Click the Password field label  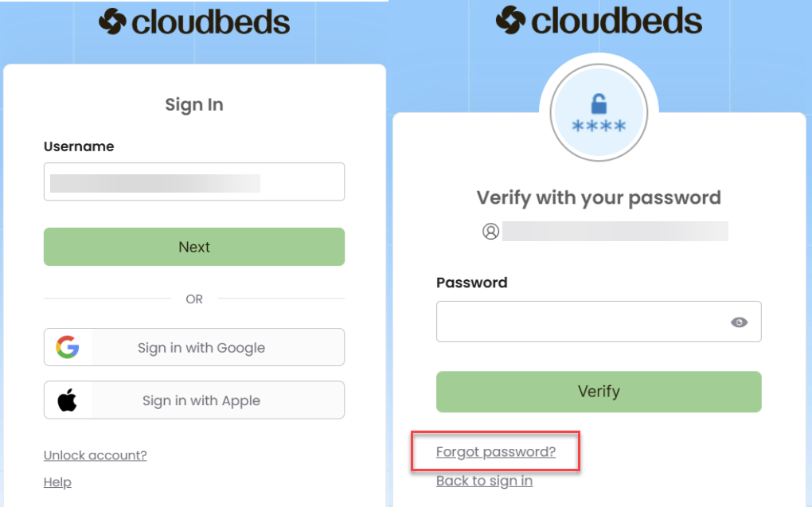click(472, 283)
